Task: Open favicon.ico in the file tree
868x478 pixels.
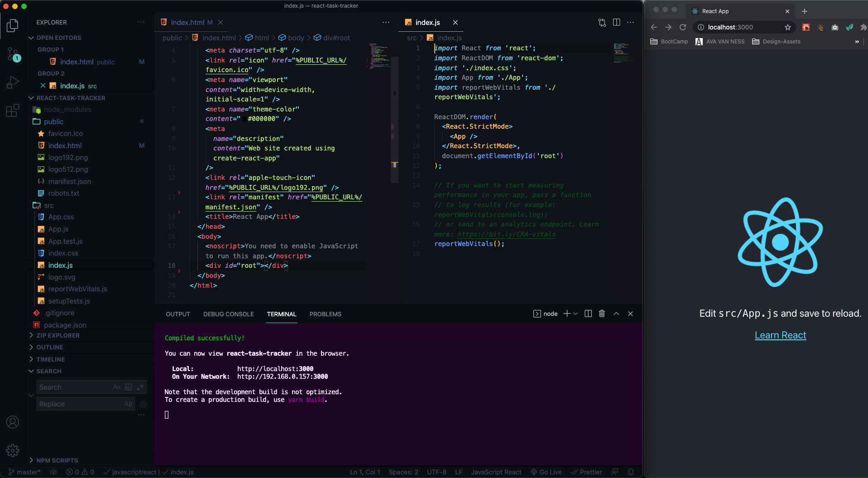Action: coord(66,133)
